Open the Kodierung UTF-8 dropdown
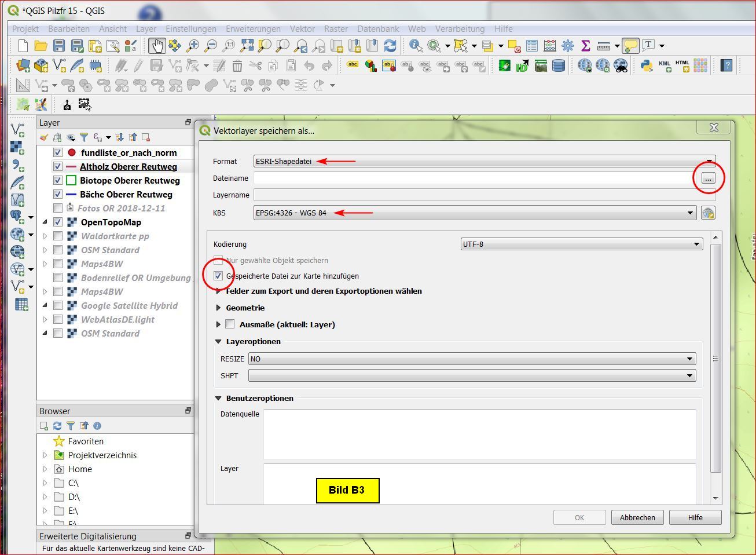This screenshot has height=555, width=756. (581, 244)
